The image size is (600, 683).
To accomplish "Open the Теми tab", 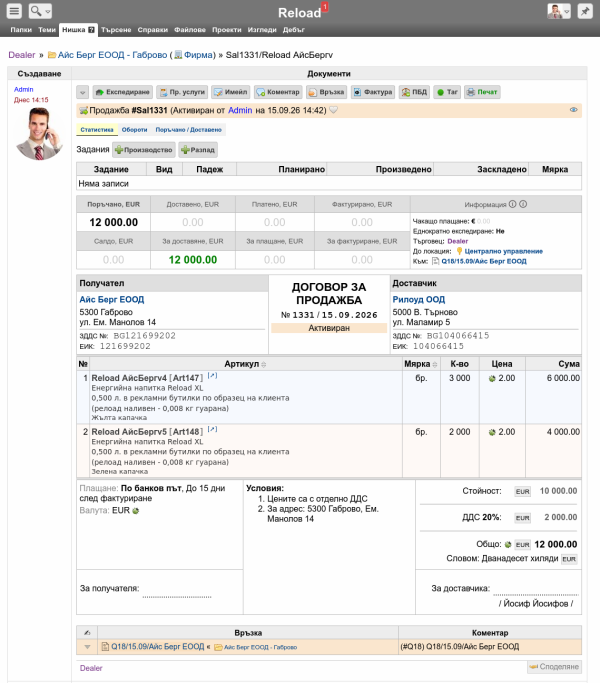I will [47, 30].
